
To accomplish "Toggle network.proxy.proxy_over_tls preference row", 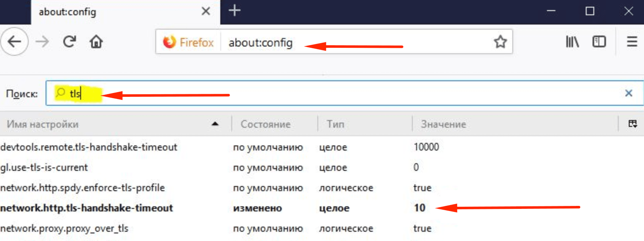I will 64,229.
